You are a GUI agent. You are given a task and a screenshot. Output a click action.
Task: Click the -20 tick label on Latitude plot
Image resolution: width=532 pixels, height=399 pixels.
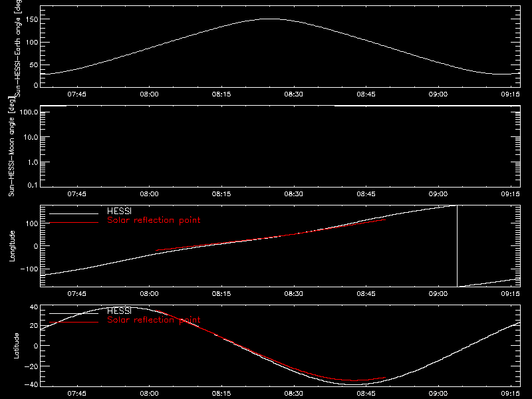click(31, 366)
